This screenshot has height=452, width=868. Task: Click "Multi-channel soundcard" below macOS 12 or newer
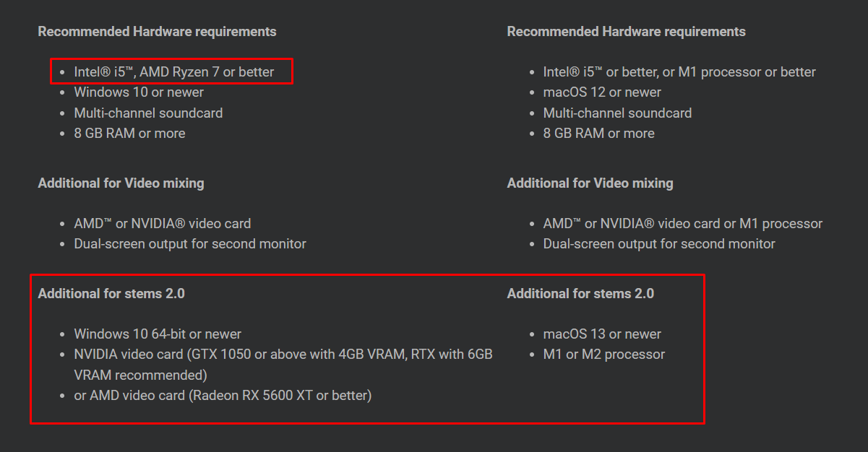click(617, 113)
